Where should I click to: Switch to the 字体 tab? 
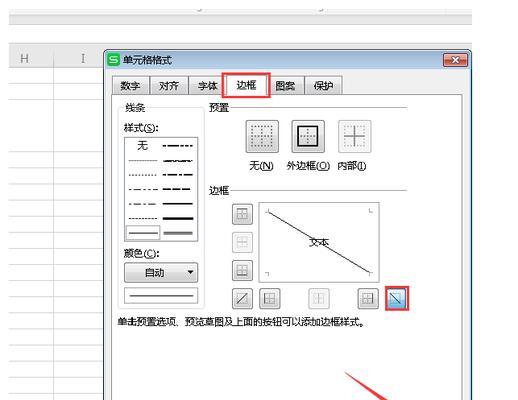click(x=207, y=86)
